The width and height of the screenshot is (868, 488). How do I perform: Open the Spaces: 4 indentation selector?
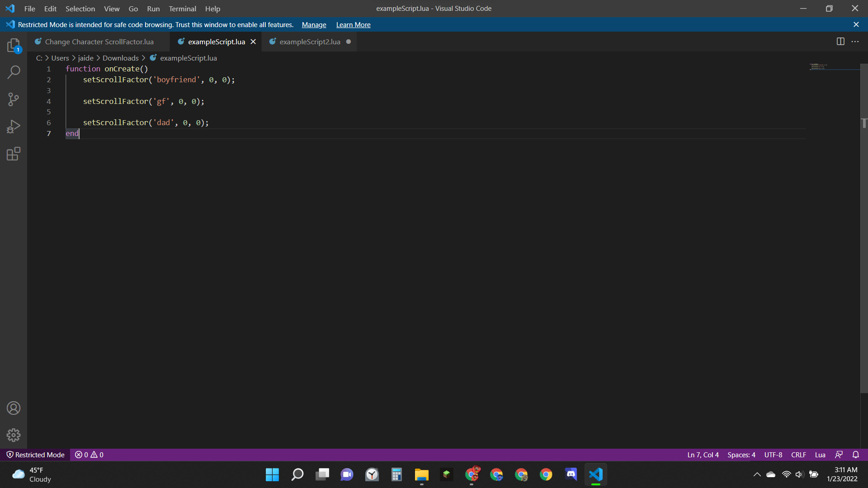(x=741, y=455)
